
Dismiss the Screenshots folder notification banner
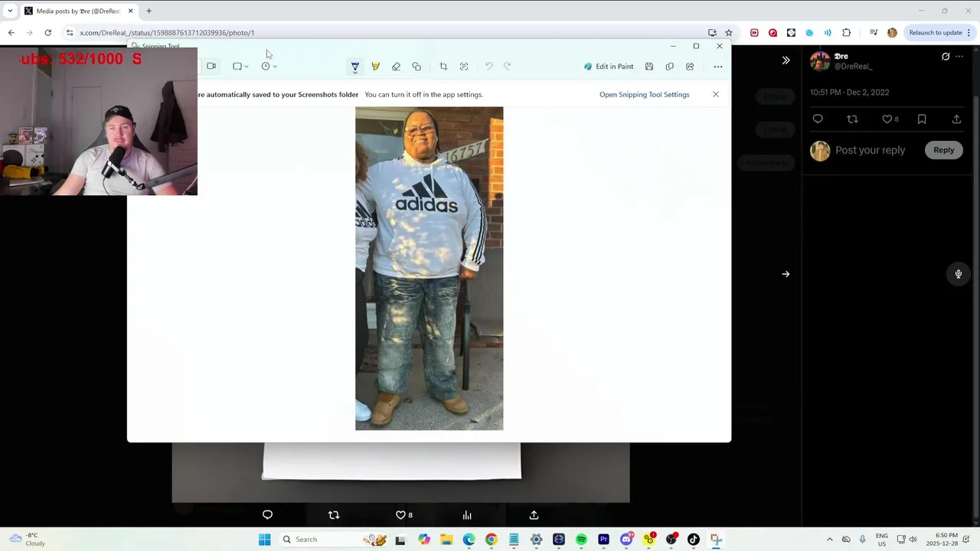[716, 94]
